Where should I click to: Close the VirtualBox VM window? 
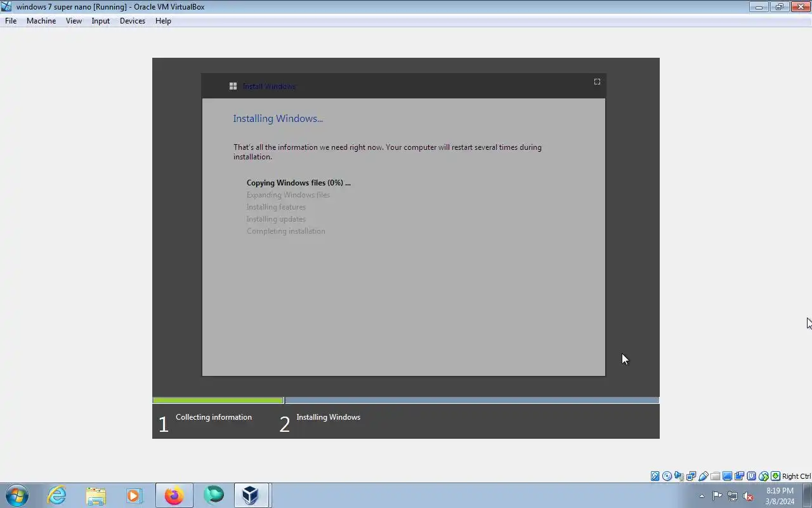click(x=800, y=7)
